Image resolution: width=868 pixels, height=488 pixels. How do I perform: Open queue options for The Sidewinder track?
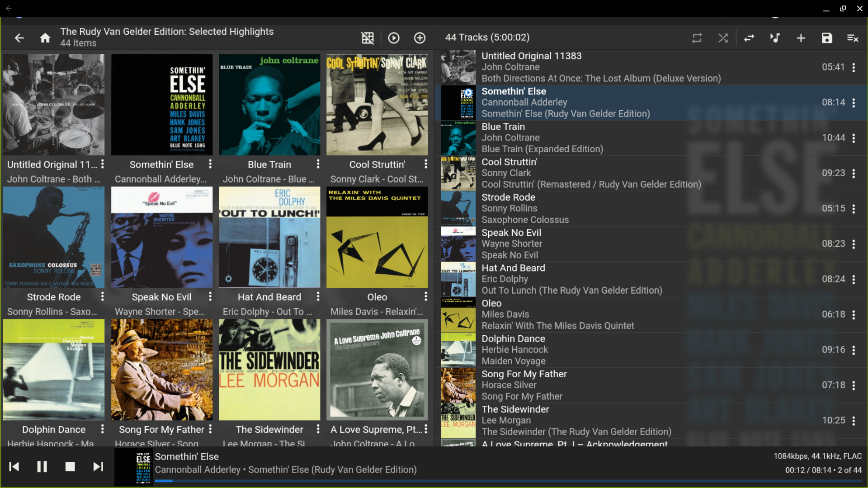click(854, 421)
